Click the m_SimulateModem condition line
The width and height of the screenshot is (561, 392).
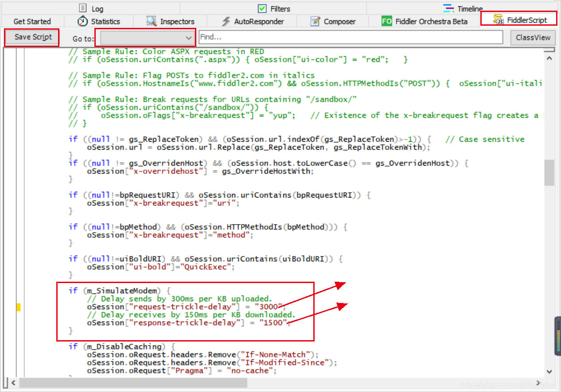click(120, 291)
